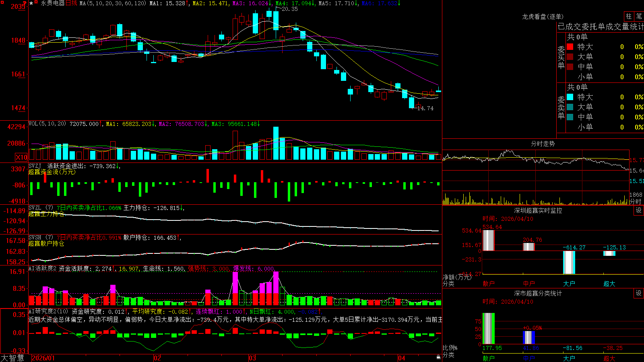Click the AI活跃度2 indicator name
Screen dimensions: 644x362
tap(43, 268)
